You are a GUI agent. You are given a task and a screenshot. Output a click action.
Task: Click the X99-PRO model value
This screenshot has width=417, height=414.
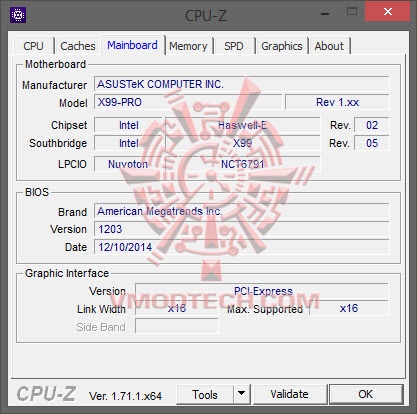pyautogui.click(x=188, y=102)
